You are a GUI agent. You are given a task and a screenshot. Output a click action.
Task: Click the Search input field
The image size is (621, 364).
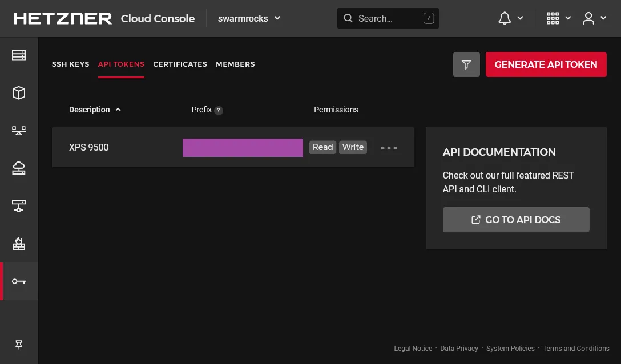388,18
